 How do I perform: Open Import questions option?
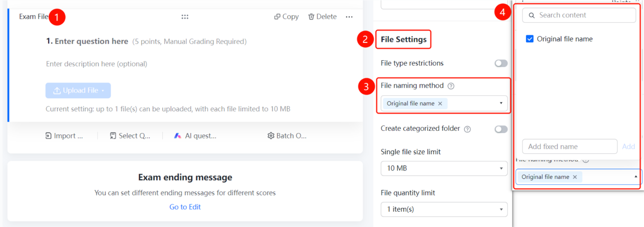(x=64, y=136)
